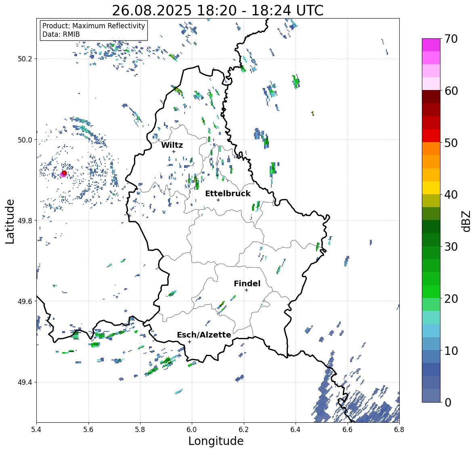Click the 40 dBZ colorbar tick

tap(451, 195)
